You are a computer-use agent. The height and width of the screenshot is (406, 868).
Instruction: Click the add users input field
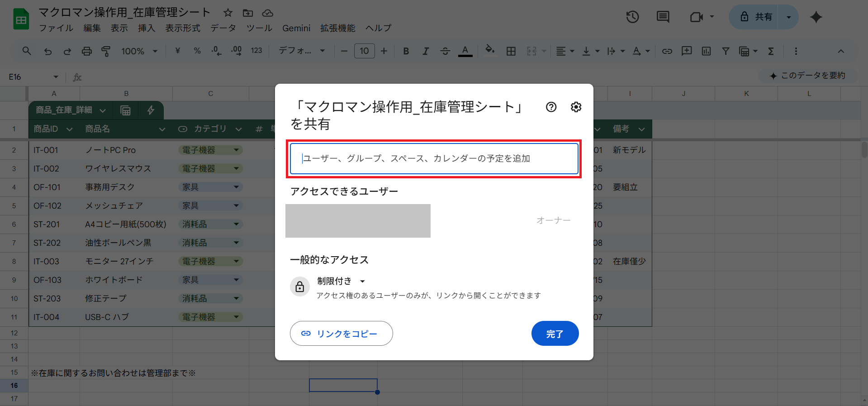pos(434,158)
